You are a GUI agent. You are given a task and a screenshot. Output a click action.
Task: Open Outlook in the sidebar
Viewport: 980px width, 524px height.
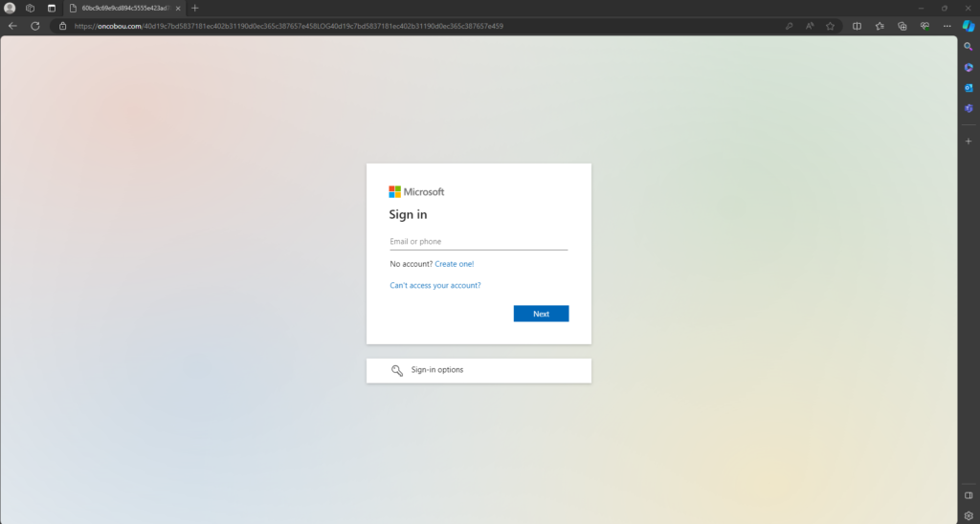pos(969,88)
